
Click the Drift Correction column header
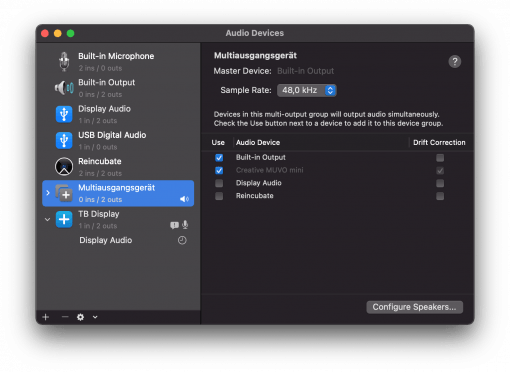pyautogui.click(x=439, y=143)
